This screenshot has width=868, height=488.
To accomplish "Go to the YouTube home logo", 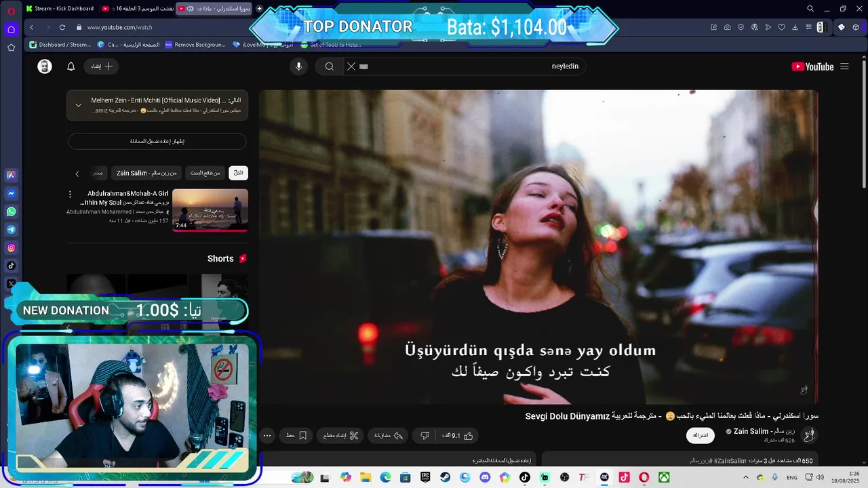I will point(812,66).
